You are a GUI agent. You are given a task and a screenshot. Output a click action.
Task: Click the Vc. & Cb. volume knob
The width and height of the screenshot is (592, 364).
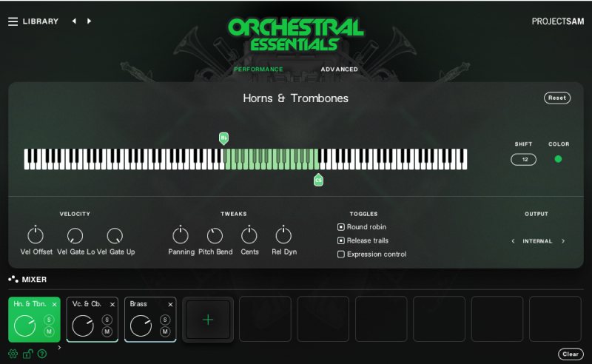tap(83, 326)
